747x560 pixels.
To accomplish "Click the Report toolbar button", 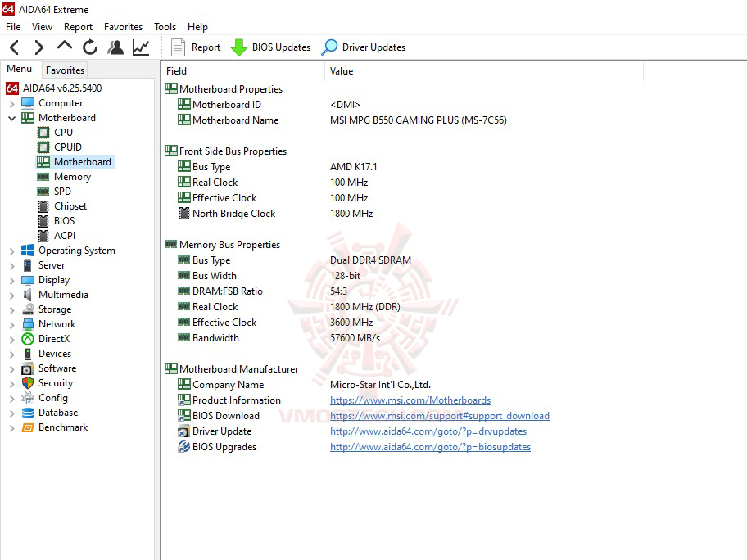I will click(196, 47).
